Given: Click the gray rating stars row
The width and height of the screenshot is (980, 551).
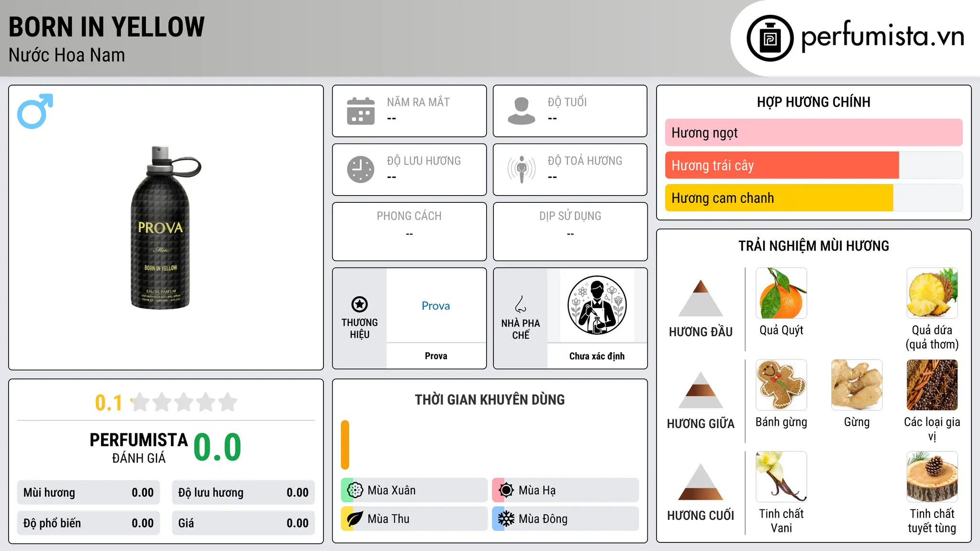Looking at the screenshot, I should (x=184, y=402).
